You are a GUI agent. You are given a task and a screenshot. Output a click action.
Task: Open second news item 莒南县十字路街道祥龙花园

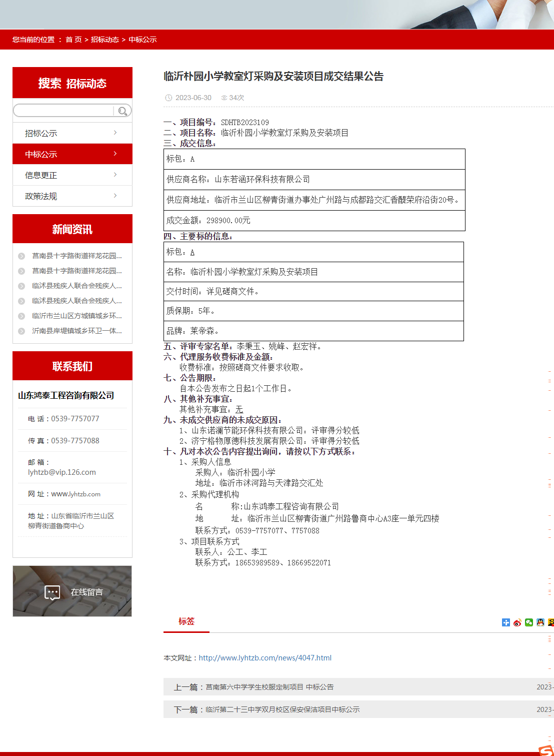click(x=77, y=271)
